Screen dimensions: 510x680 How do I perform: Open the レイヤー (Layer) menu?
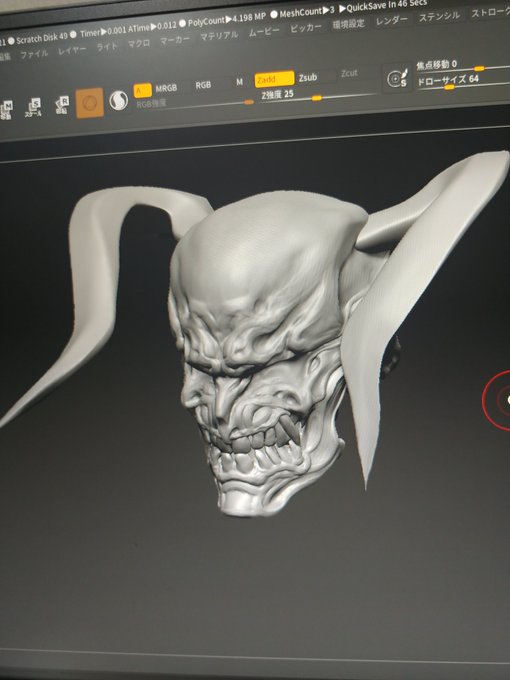[x=72, y=50]
